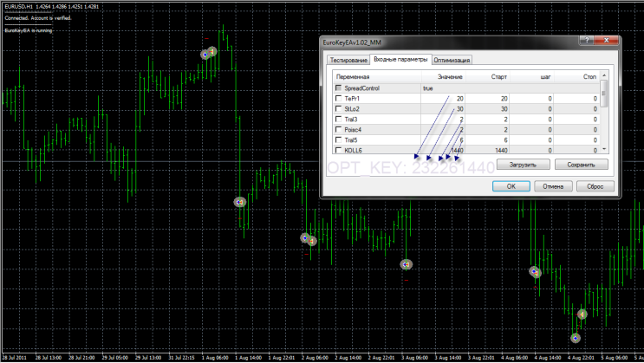
Task: Click the parameter list scrollbar thumb
Action: click(604, 94)
